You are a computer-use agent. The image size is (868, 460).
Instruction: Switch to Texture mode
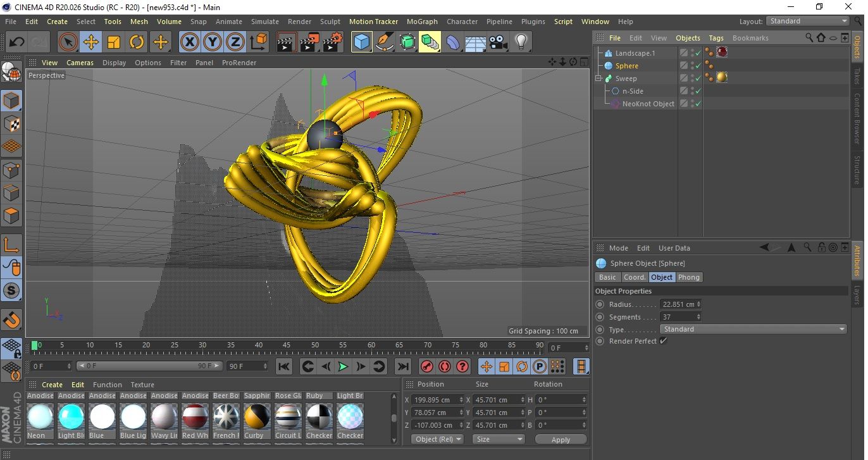point(12,123)
